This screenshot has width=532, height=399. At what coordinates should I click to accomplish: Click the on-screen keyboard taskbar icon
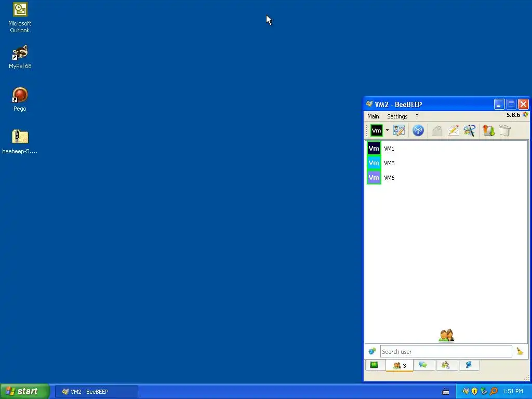(x=446, y=392)
